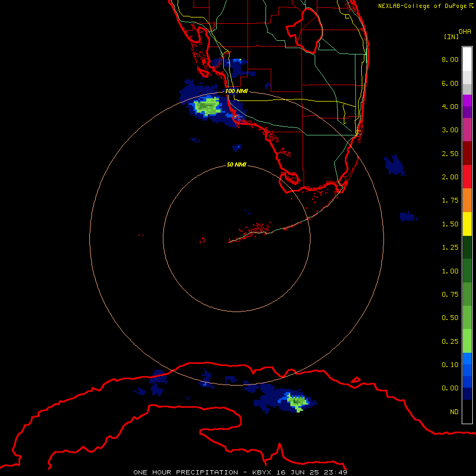Select the 1.25 legend value
This screenshot has height=476, width=476.
[x=450, y=248]
